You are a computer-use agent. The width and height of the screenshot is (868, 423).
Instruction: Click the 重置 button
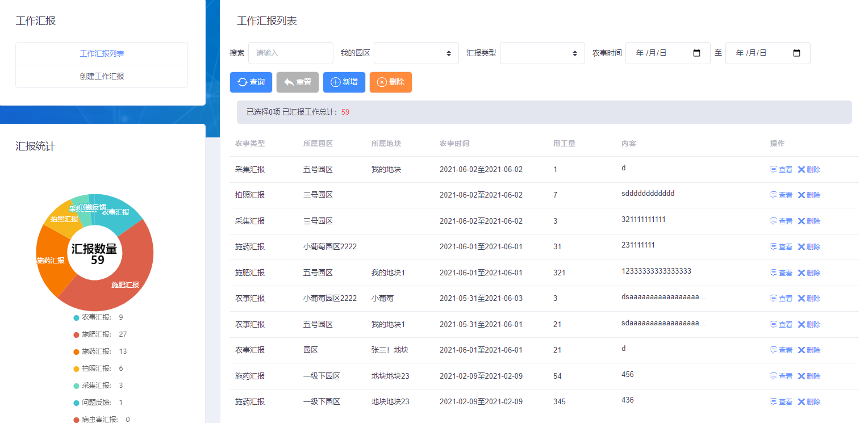[x=298, y=82]
